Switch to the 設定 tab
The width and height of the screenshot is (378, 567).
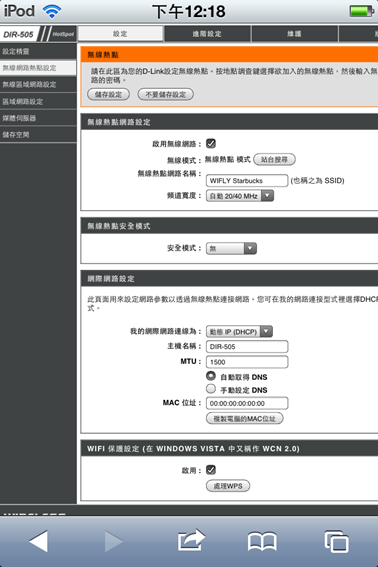[120, 34]
